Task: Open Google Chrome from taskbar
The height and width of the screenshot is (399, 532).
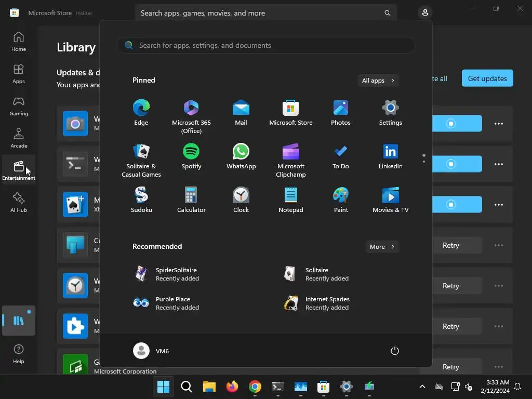Action: 255,387
